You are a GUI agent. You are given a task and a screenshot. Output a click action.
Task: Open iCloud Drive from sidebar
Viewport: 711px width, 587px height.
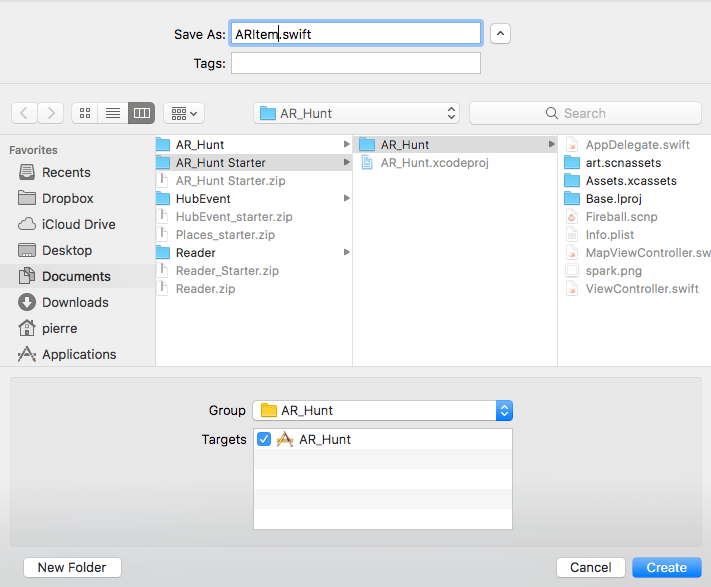78,224
